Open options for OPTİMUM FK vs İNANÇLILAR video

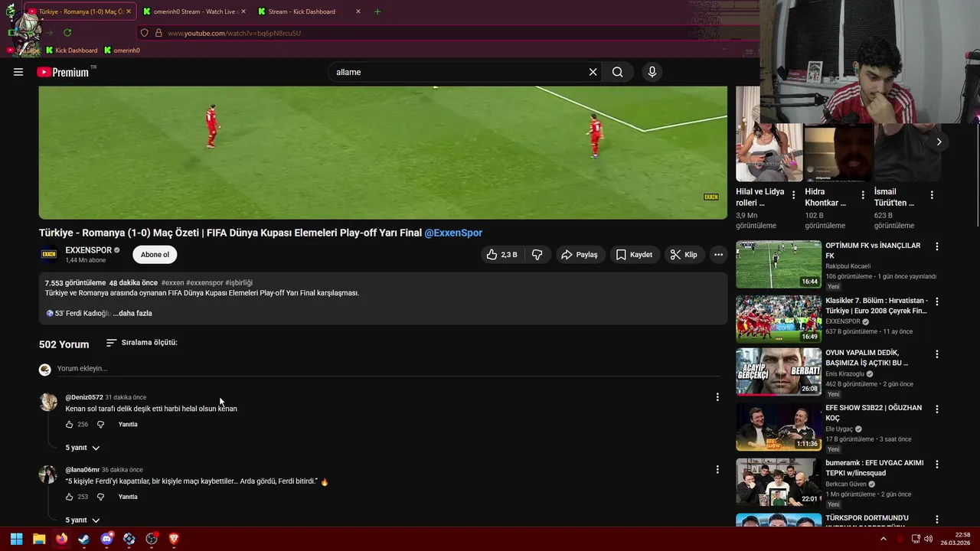point(936,246)
